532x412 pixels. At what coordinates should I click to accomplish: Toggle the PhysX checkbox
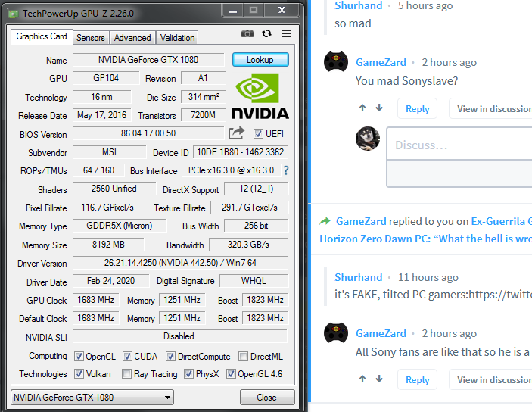(x=188, y=374)
